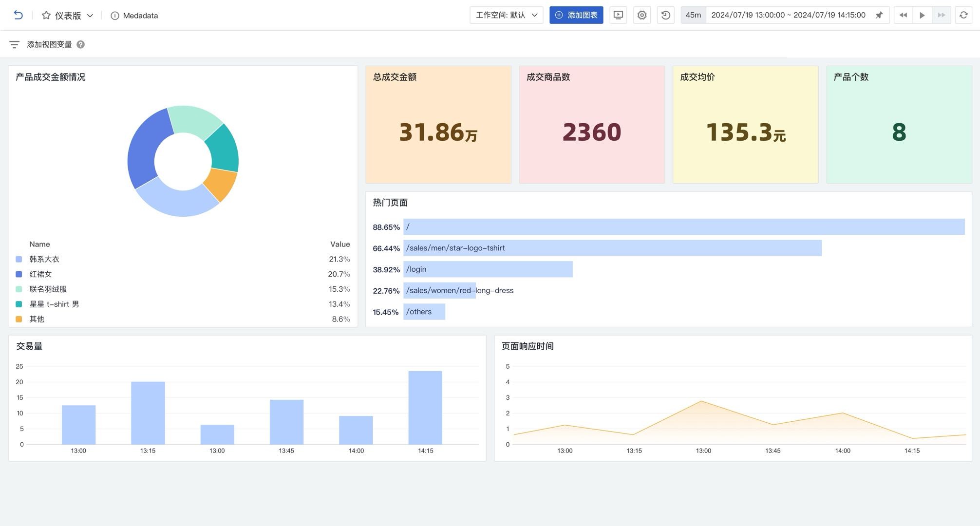This screenshot has height=526, width=980.
Task: Click the time range date field
Action: point(788,15)
